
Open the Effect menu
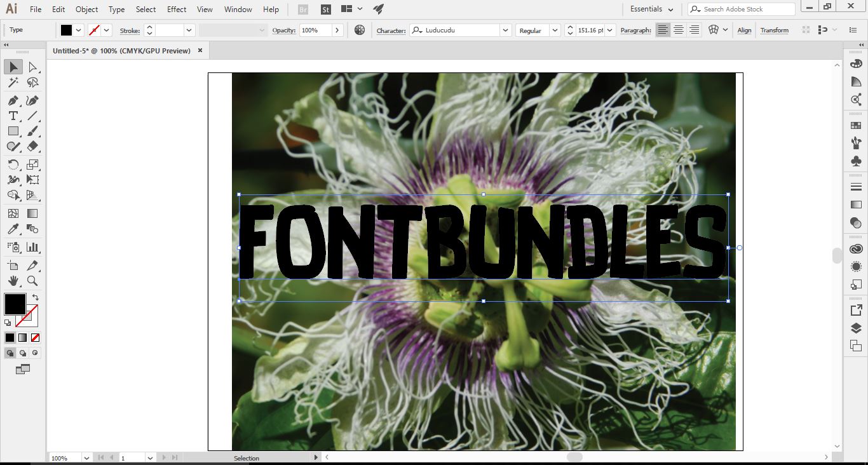point(176,9)
